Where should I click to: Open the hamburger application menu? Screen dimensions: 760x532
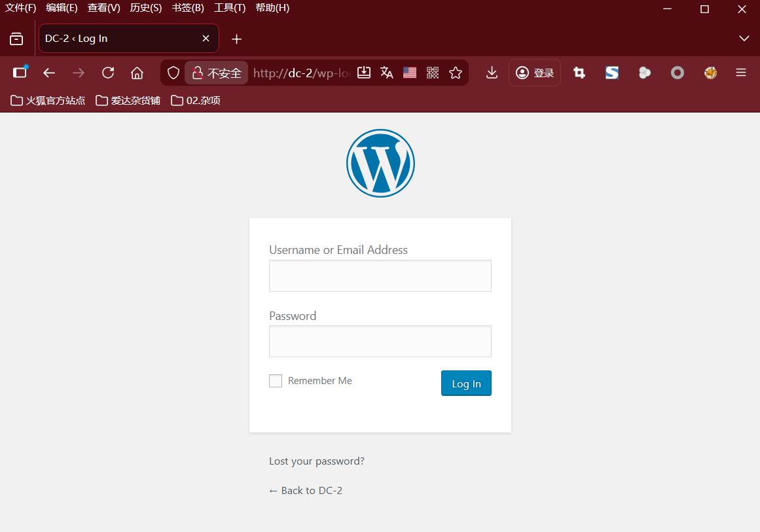pos(740,73)
